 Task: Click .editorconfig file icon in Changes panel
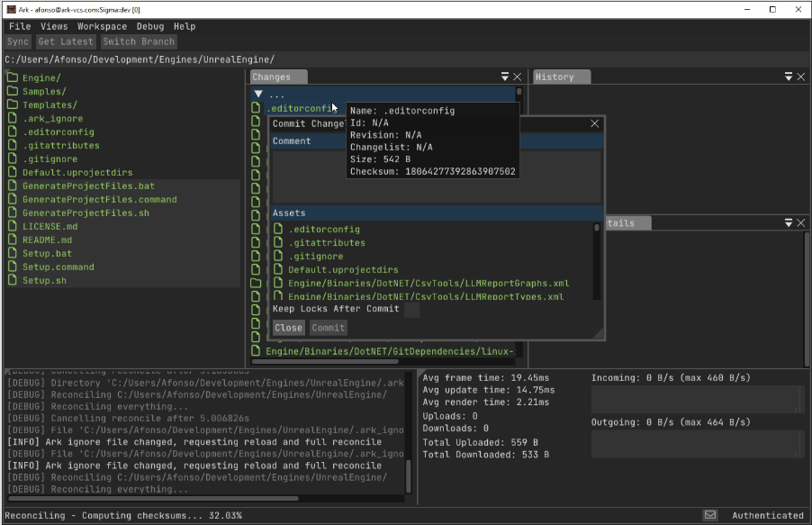[256, 108]
